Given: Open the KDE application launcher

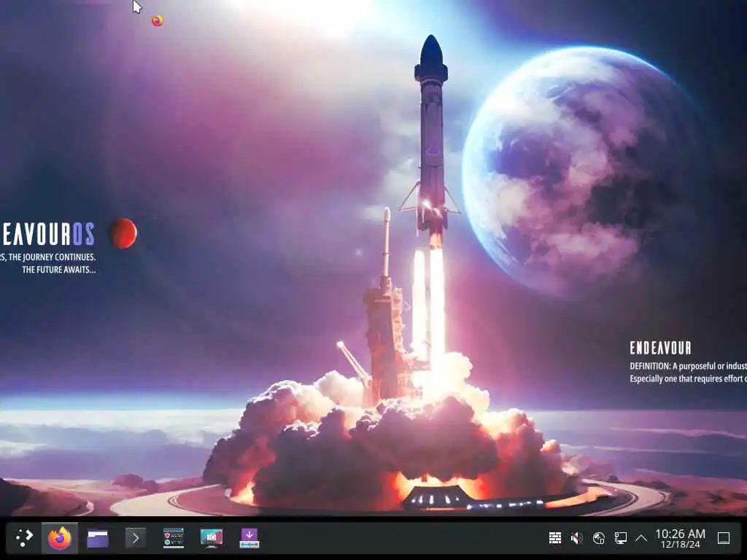Looking at the screenshot, I should point(24,538).
